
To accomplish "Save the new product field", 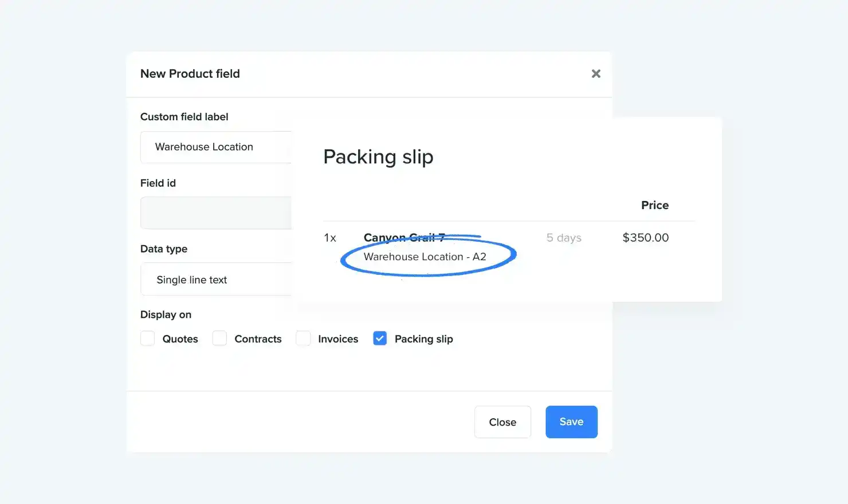I will [571, 422].
